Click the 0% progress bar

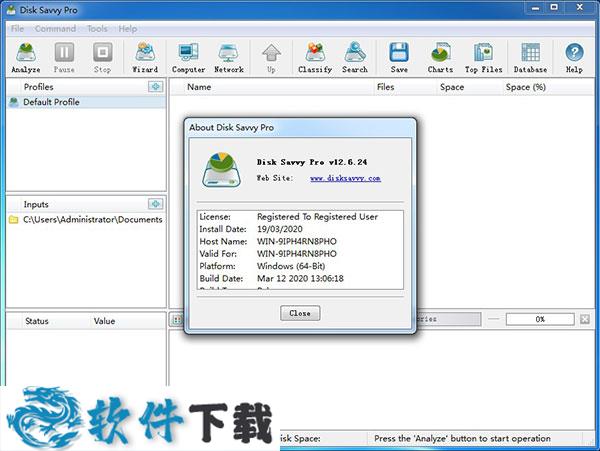540,319
